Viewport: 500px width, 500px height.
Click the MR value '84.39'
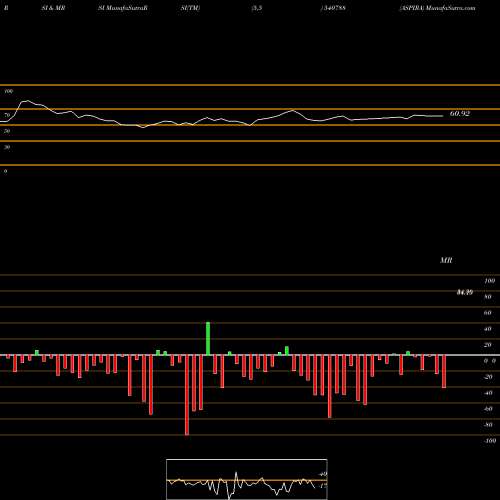point(465,292)
